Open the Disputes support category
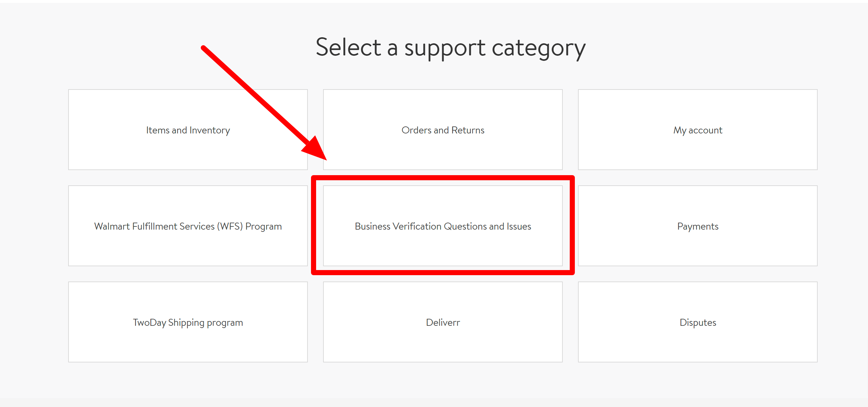This screenshot has width=868, height=407. (698, 322)
